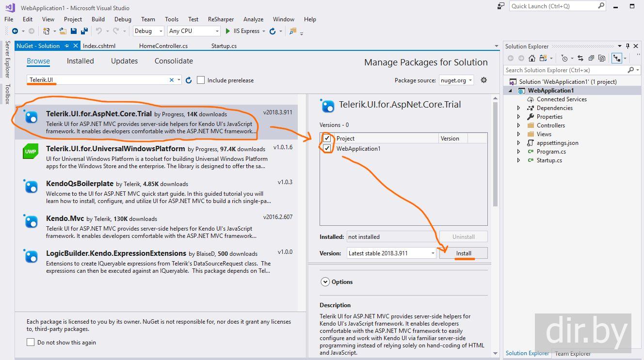The width and height of the screenshot is (644, 360).
Task: Click Collapse All in Solution Explorer toolbar
Action: pyautogui.click(x=591, y=58)
